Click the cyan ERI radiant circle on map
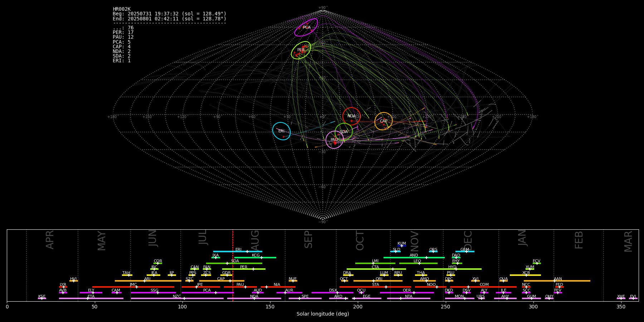 point(282,131)
